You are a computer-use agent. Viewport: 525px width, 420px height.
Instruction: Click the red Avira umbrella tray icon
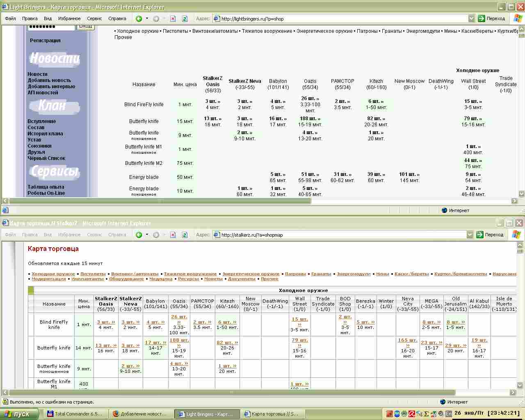411,414
